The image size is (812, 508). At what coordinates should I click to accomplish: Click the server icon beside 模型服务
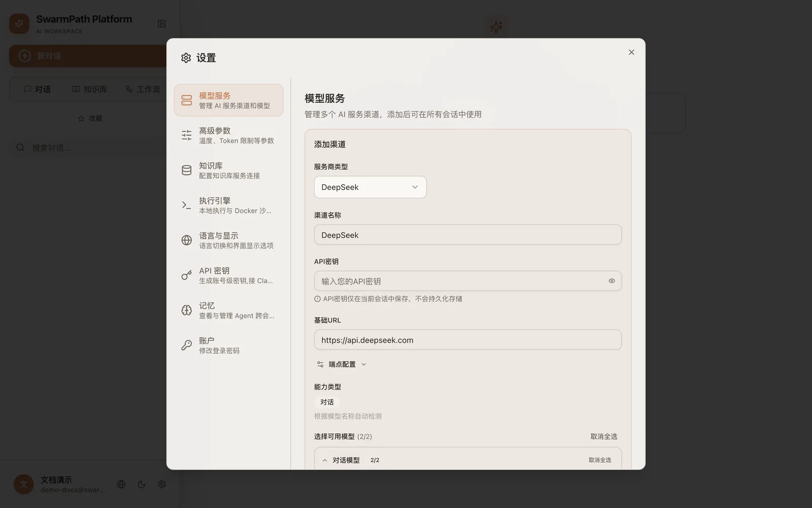click(x=187, y=101)
